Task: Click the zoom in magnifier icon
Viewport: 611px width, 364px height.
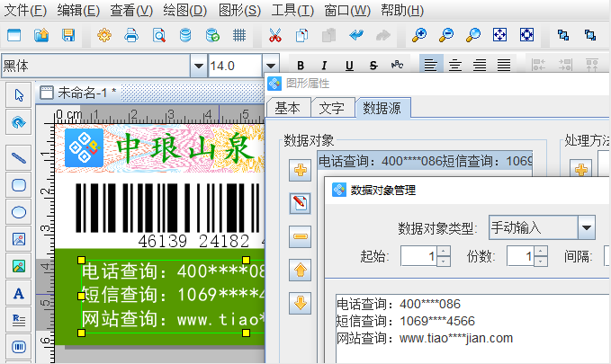Action: (419, 35)
